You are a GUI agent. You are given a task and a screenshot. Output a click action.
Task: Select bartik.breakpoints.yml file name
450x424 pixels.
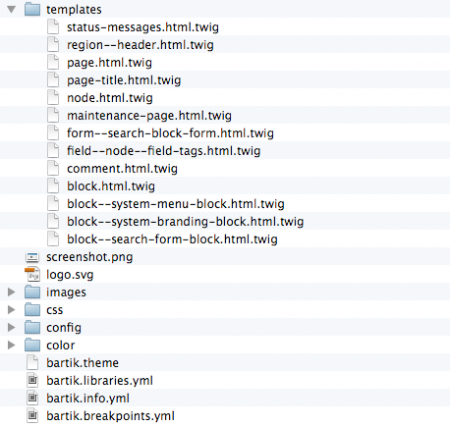pyautogui.click(x=110, y=416)
